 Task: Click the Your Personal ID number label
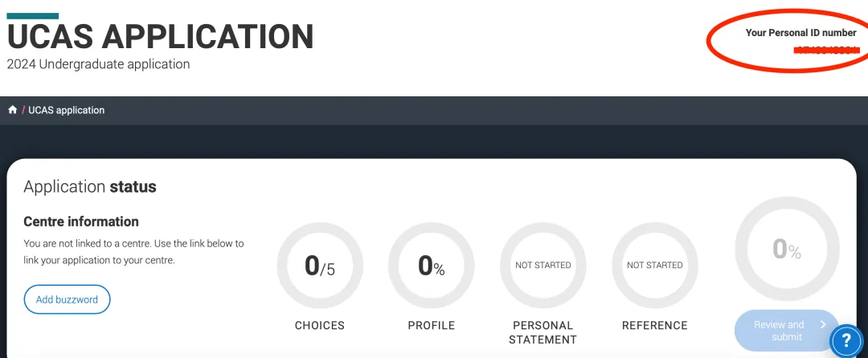click(x=800, y=33)
